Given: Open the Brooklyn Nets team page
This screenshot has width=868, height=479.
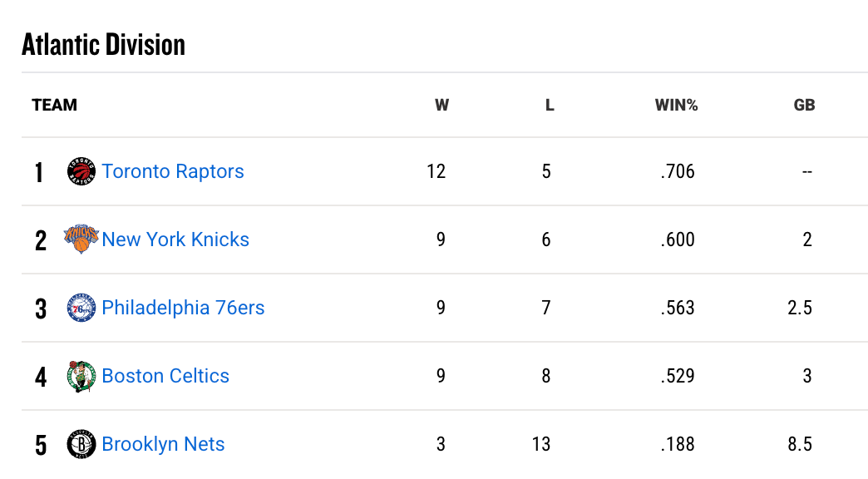Looking at the screenshot, I should (163, 444).
